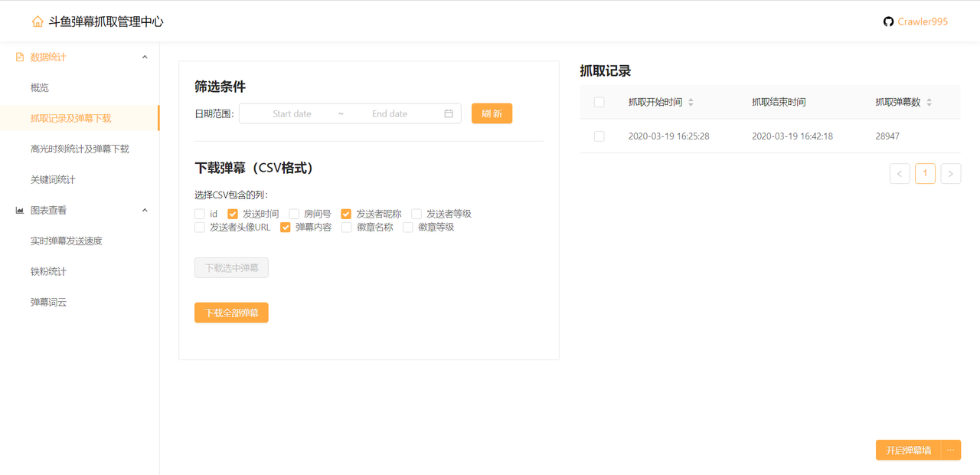The height and width of the screenshot is (475, 980).
Task: Check the 发送者等级 column checkbox
Action: pyautogui.click(x=416, y=214)
